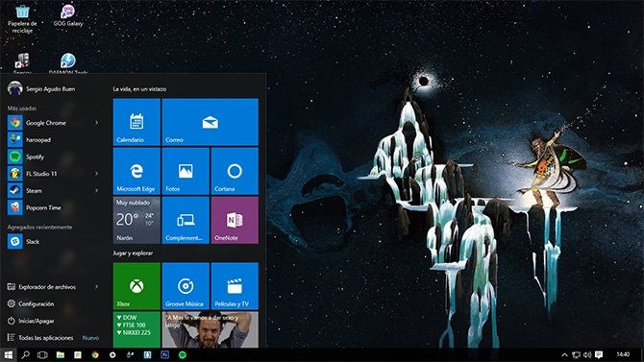Screen dimensions: 644x362
Task: Open Photoshop from the taskbar
Action: point(165,355)
